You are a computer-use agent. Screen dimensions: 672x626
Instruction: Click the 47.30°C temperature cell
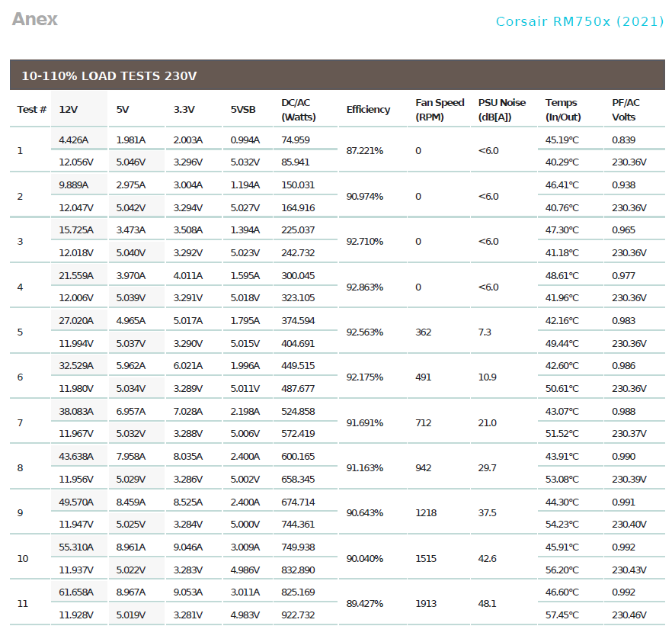pyautogui.click(x=562, y=230)
